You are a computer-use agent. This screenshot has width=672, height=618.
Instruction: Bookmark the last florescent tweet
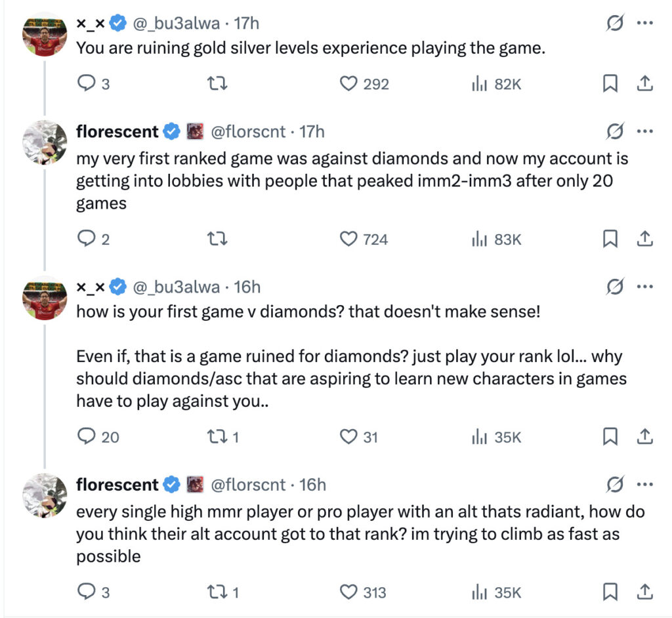pos(610,592)
